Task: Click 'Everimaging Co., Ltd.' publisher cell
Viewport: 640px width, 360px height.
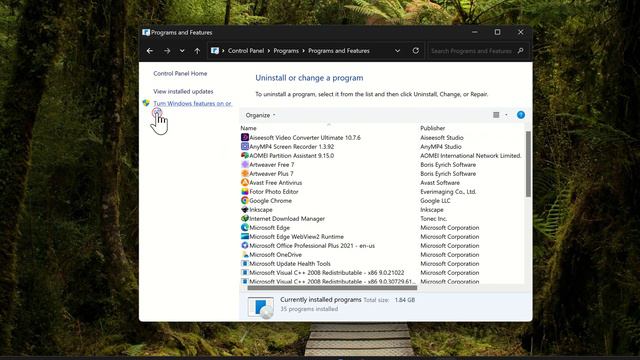Action: click(448, 191)
